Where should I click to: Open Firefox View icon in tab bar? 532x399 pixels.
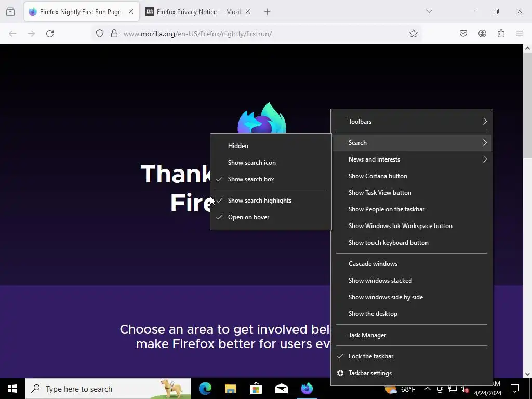click(x=10, y=11)
